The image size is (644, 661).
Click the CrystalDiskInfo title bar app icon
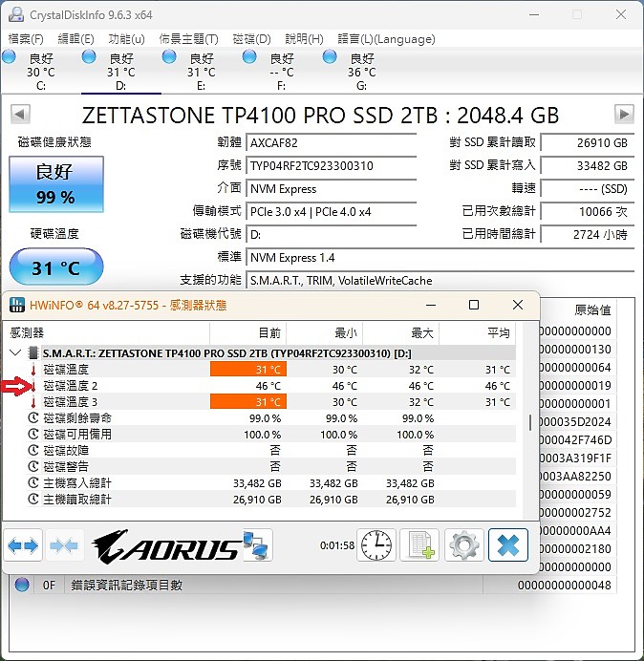pyautogui.click(x=16, y=14)
